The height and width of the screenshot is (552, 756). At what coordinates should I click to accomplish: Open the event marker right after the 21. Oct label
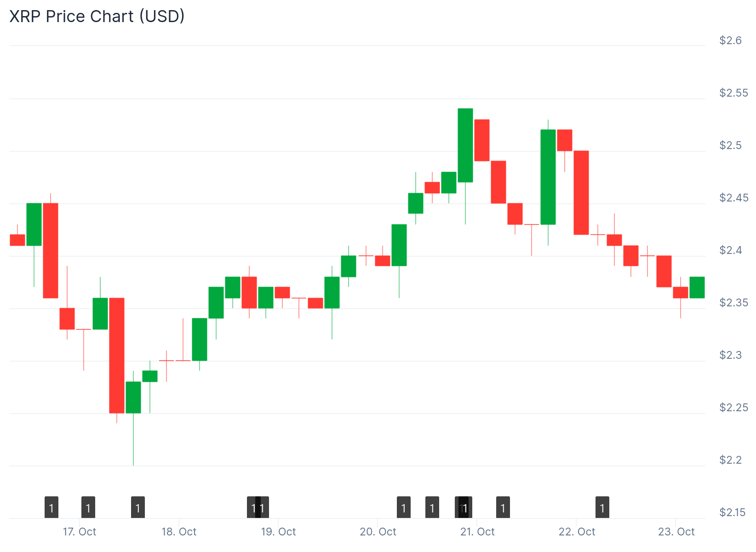503,508
